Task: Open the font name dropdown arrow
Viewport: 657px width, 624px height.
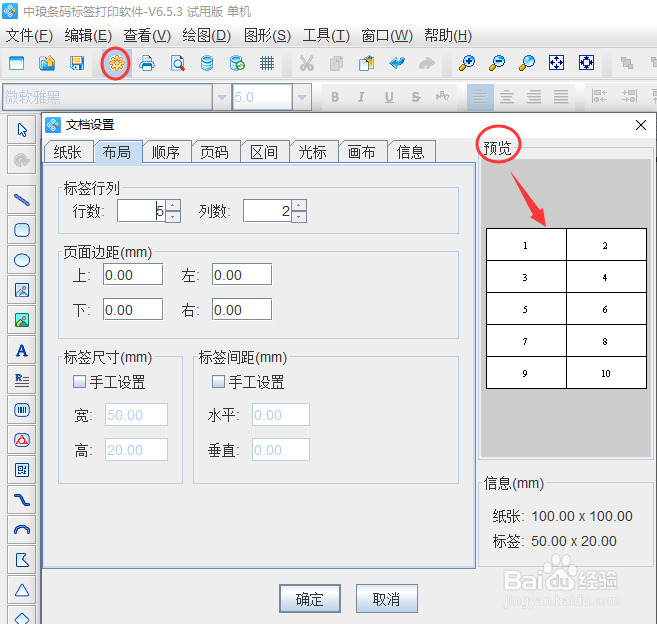Action: coord(222,97)
